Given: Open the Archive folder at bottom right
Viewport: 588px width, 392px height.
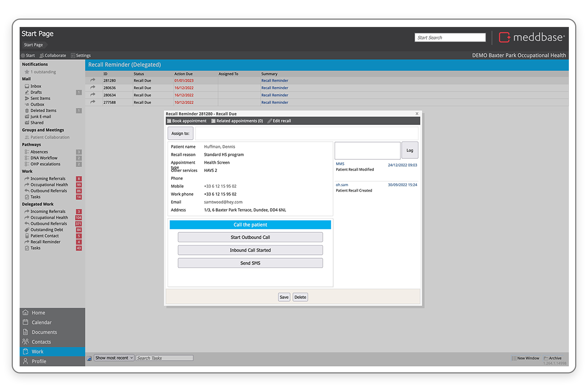Looking at the screenshot, I should click(x=553, y=358).
